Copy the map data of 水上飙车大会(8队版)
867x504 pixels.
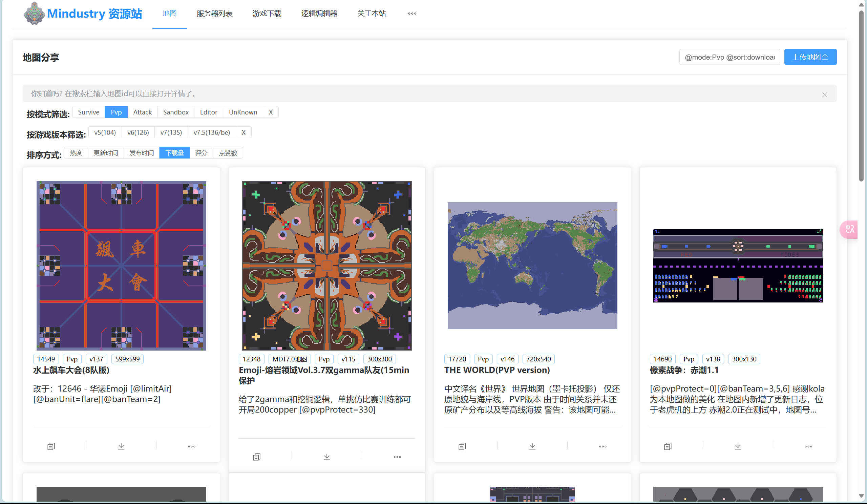50,446
